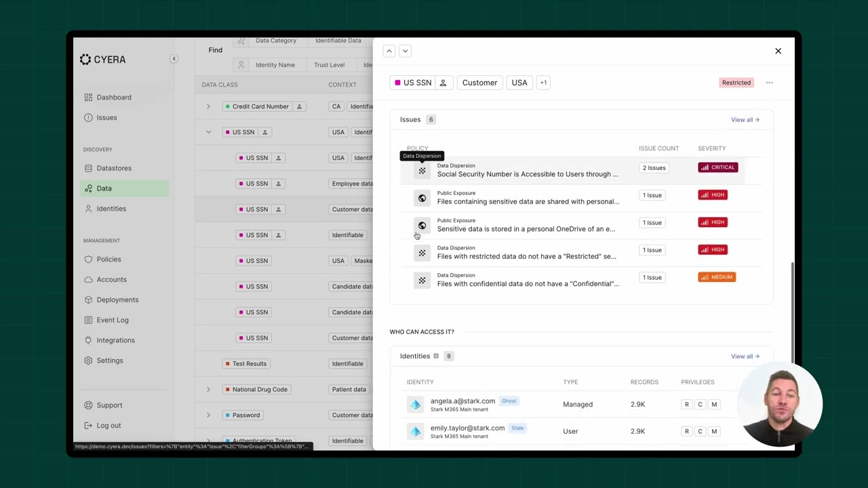Go to previous item with the up arrow

point(389,51)
